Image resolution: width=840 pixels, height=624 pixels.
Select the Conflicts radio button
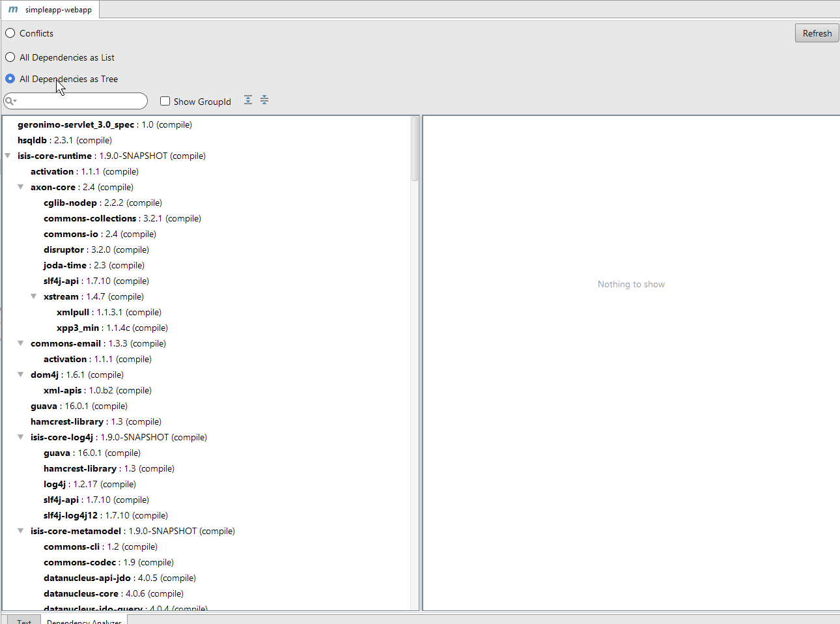(10, 33)
